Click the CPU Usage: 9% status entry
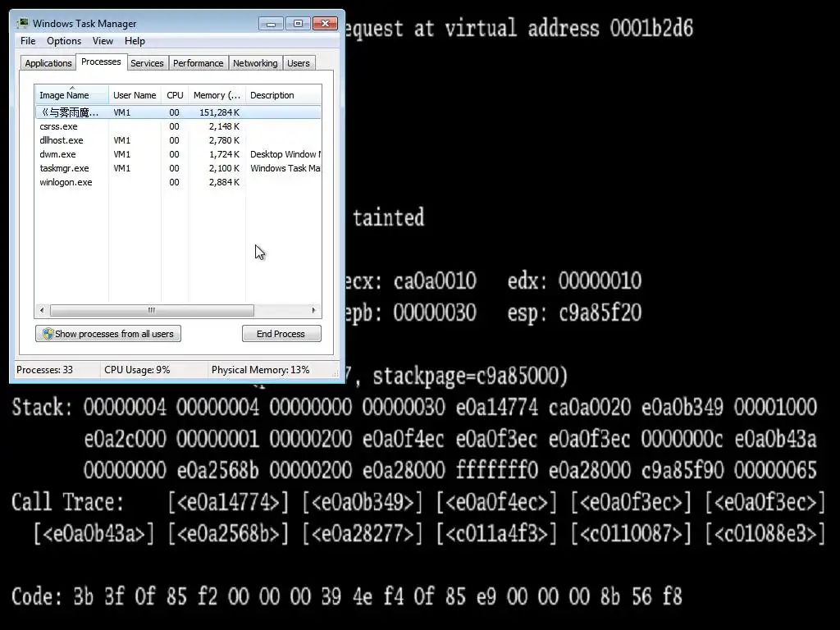Screen dimensions: 840x630 pos(137,370)
